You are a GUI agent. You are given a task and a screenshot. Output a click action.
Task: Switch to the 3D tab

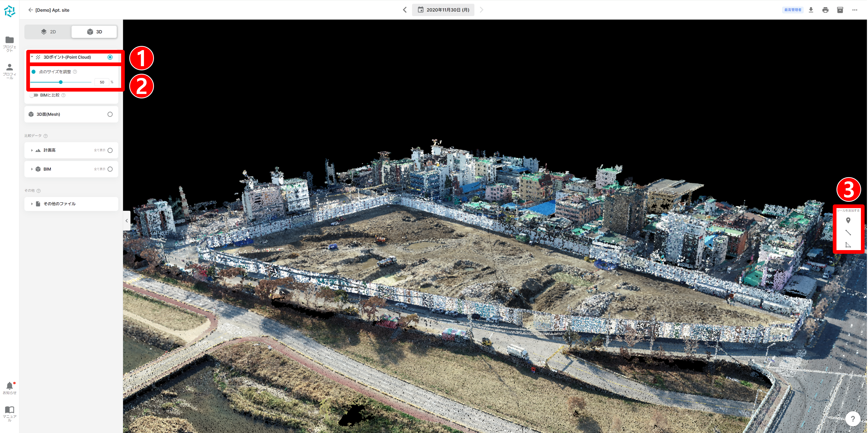(94, 32)
